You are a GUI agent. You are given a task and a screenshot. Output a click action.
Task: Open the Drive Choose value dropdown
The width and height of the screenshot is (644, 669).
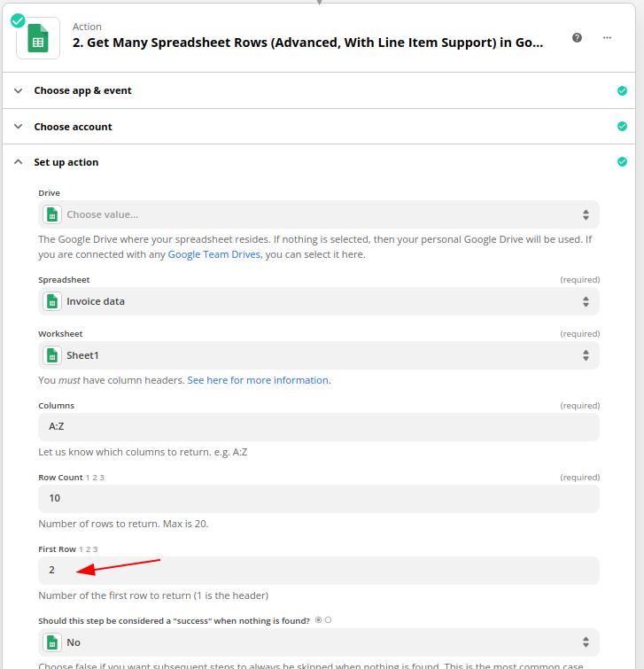319,214
